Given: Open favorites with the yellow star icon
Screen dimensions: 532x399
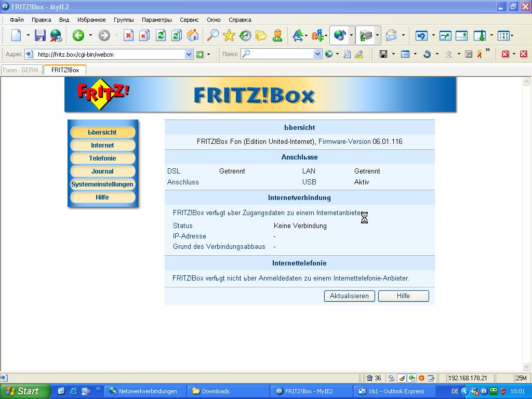Looking at the screenshot, I should pos(229,35).
